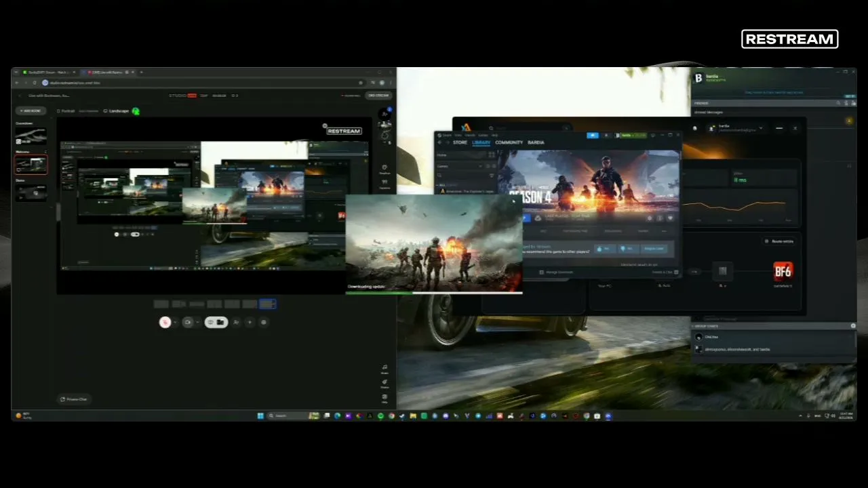868x488 pixels.
Task: Toggle the camera button in Restream Studio
Action: [188, 323]
